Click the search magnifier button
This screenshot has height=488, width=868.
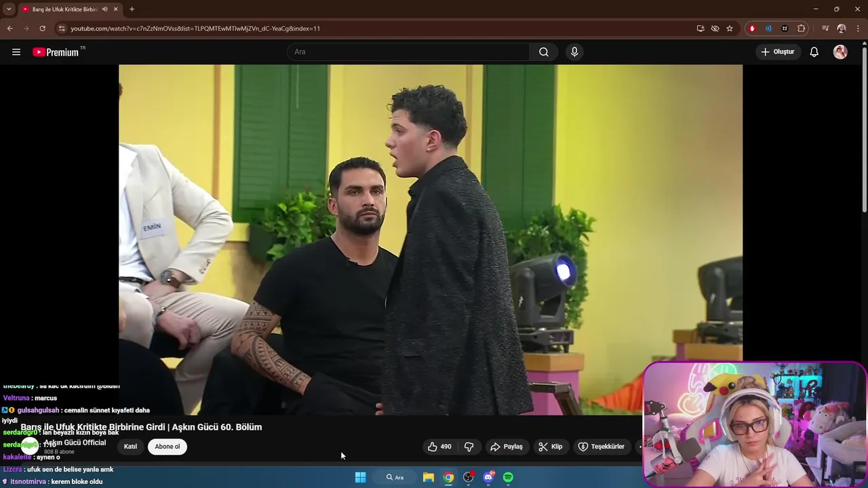tap(544, 52)
